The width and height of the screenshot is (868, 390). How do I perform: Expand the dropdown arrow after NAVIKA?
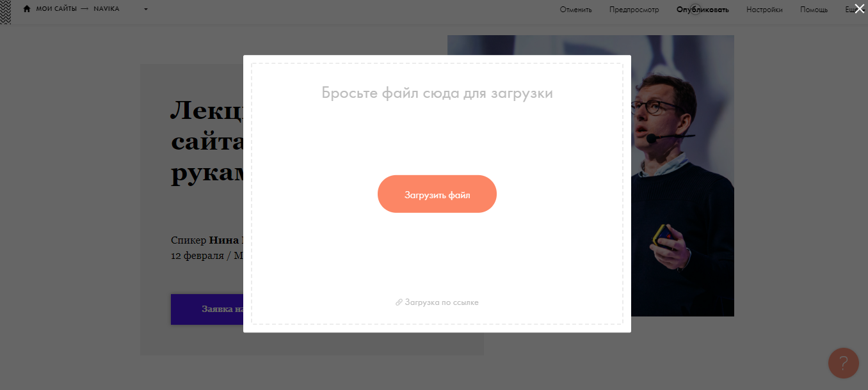tap(146, 10)
